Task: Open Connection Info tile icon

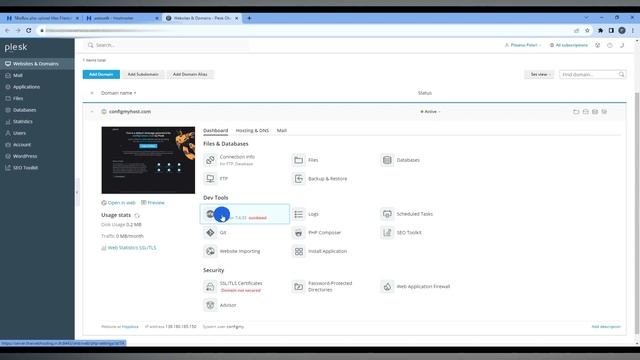Action: [x=210, y=160]
